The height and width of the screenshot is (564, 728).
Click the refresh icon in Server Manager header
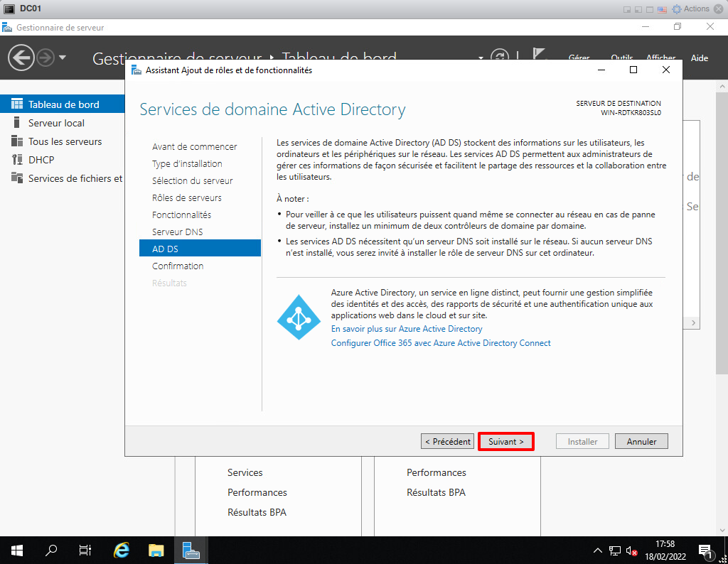(x=500, y=58)
